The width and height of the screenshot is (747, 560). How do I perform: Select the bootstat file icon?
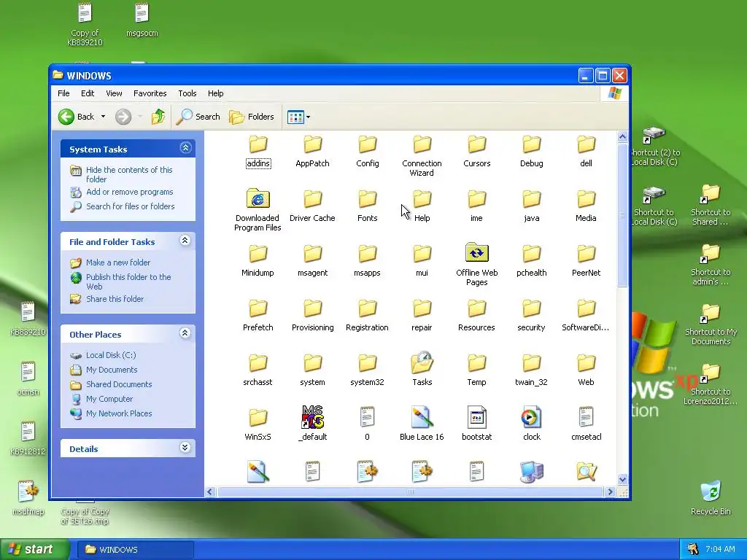(x=476, y=417)
